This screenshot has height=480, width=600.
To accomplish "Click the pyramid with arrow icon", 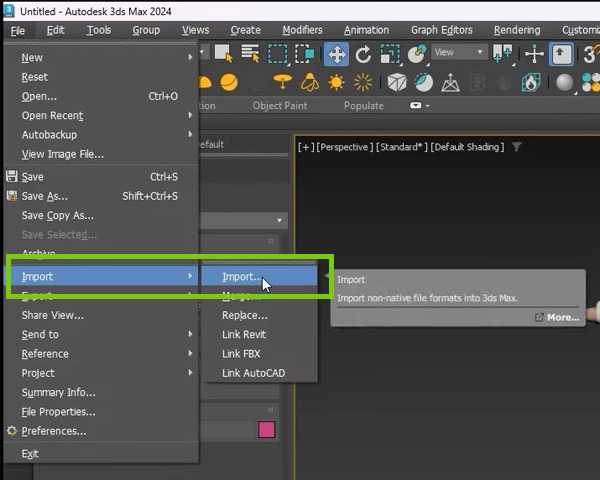I will point(450,82).
